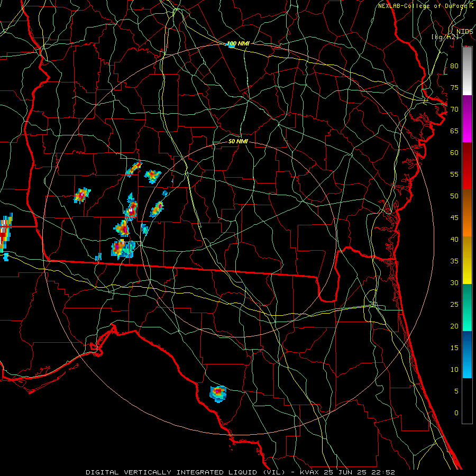Image resolution: width=476 pixels, height=476 pixels.
Task: Select the 40 value on the VIL scale
Action: pyautogui.click(x=454, y=240)
